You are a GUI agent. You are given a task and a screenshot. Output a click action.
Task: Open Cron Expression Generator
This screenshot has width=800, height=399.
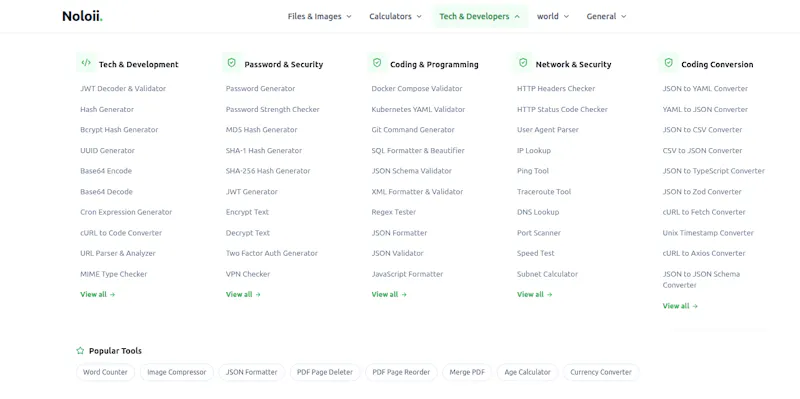126,212
